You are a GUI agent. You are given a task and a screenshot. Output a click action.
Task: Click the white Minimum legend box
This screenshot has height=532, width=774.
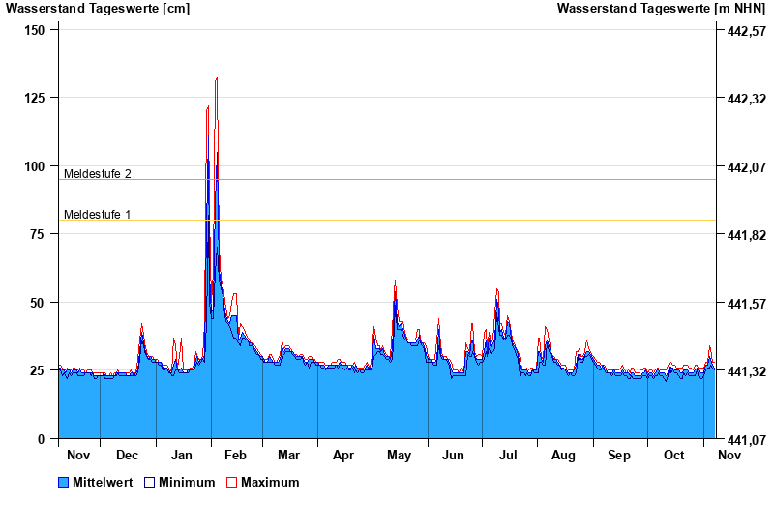[149, 483]
